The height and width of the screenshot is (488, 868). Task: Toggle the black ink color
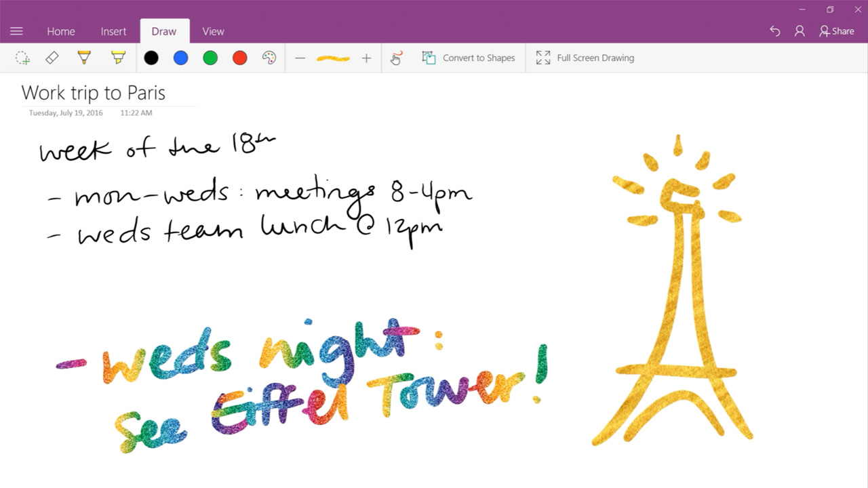pos(151,58)
